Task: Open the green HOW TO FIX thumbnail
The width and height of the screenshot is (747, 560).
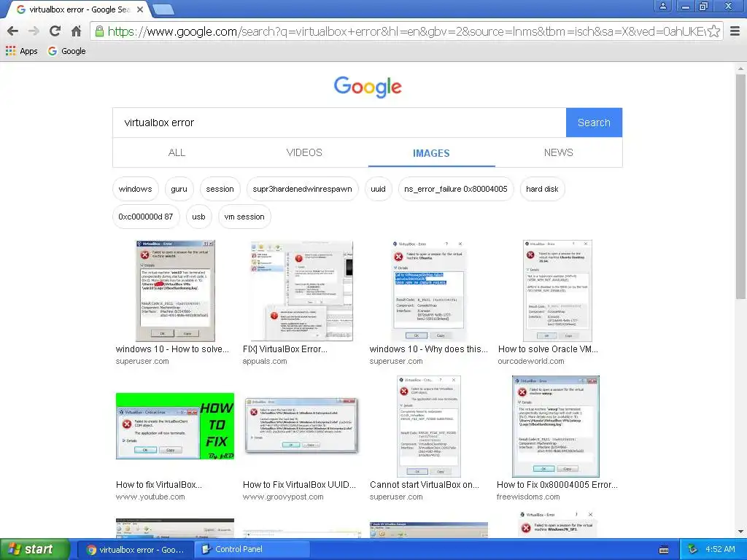Action: [175, 426]
